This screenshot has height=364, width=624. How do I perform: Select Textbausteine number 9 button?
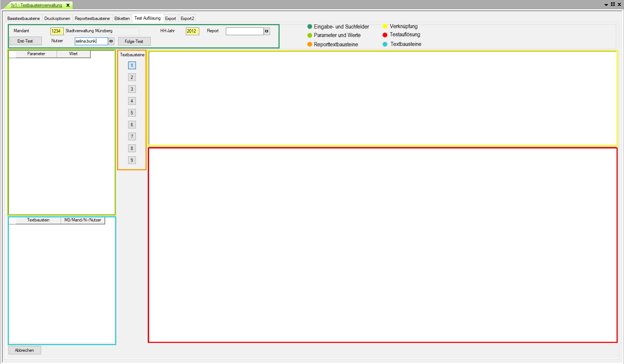click(x=132, y=160)
